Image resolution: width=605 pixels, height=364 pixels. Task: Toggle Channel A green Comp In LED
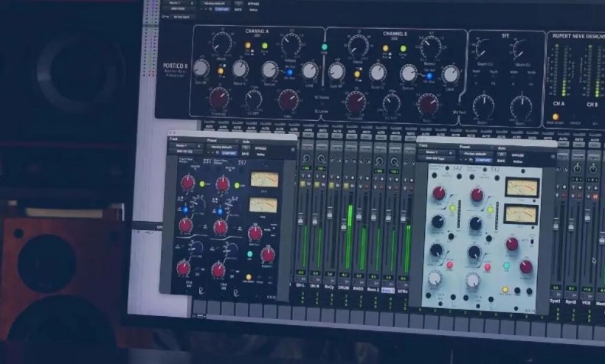click(x=265, y=46)
